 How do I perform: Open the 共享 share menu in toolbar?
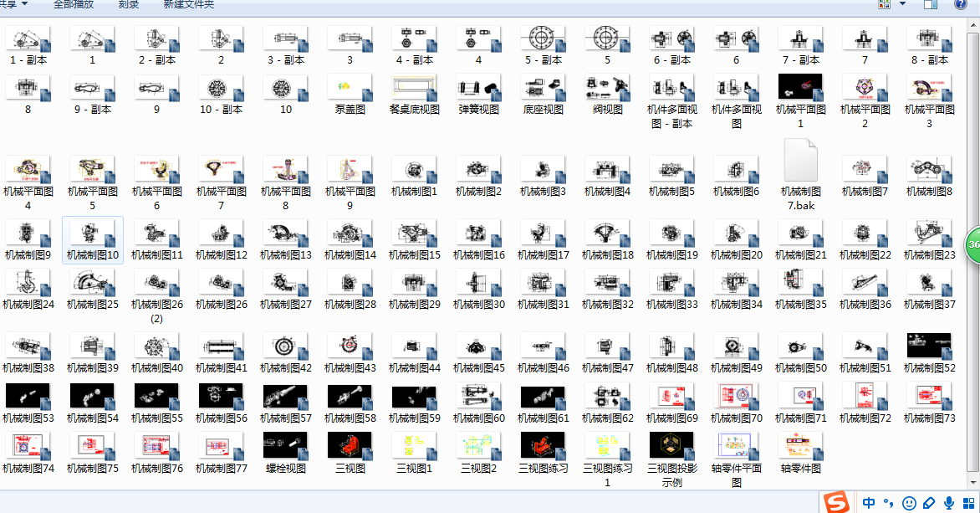(x=13, y=4)
